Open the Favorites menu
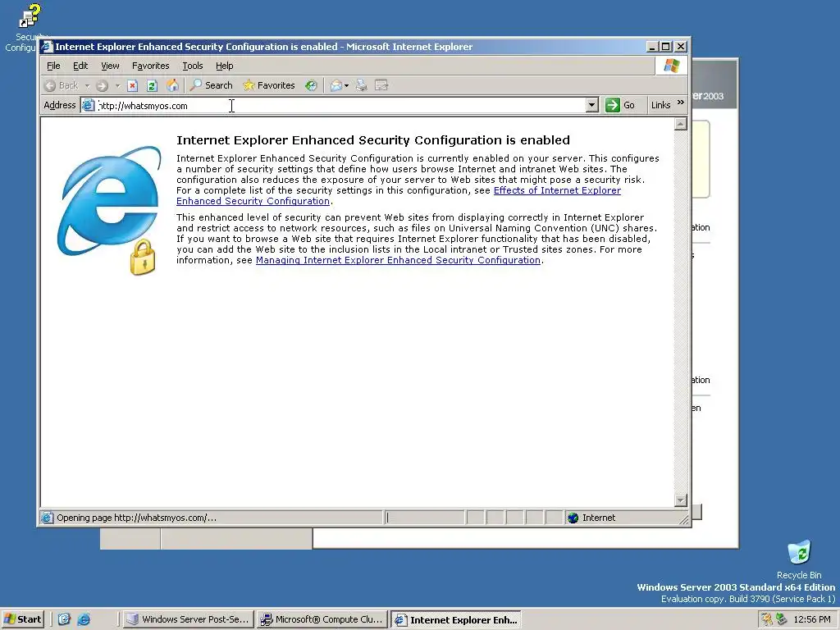 [x=151, y=66]
